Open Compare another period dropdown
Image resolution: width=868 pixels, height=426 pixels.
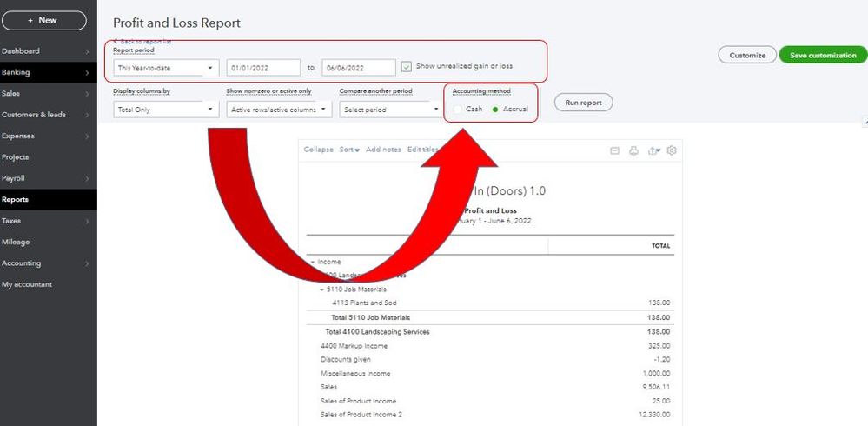(390, 110)
